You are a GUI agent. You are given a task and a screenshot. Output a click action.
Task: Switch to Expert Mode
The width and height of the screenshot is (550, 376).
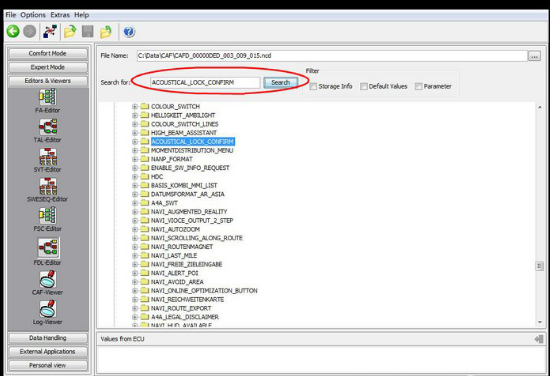(x=48, y=67)
